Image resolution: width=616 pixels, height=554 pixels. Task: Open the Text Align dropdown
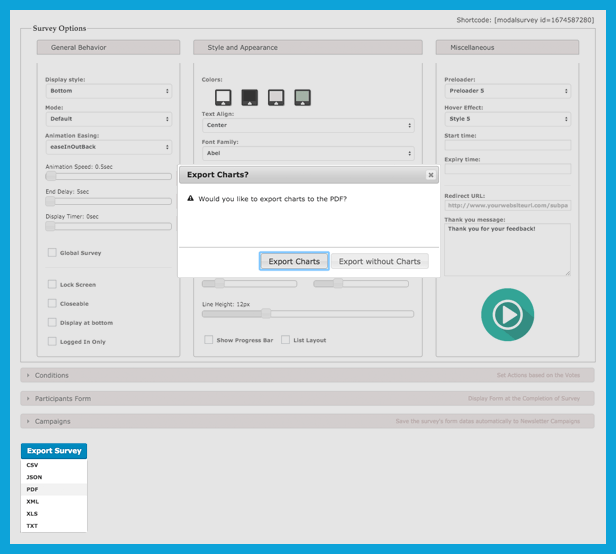[x=308, y=125]
